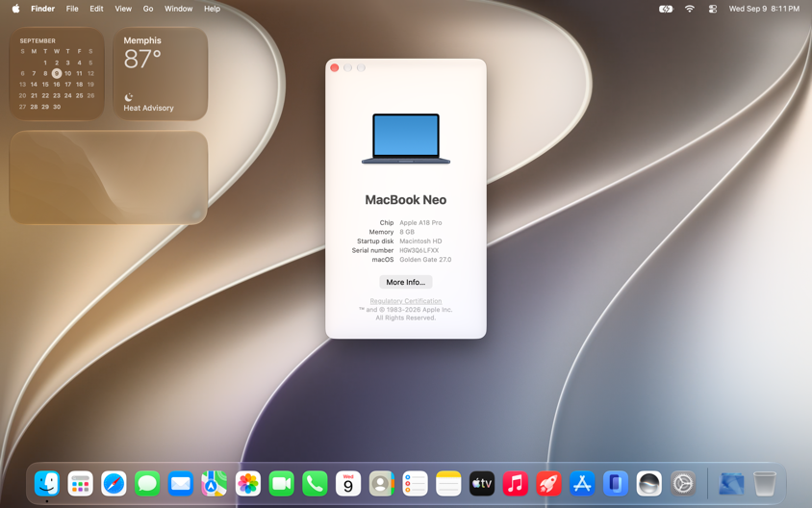Open Notes from the Dock
812x508 pixels.
[448, 484]
